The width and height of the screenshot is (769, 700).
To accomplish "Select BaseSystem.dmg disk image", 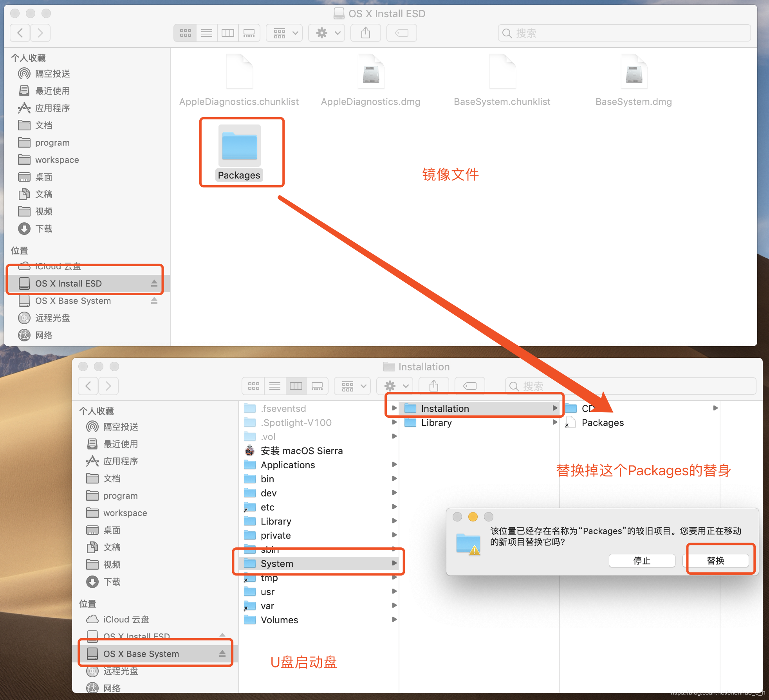I will click(x=634, y=80).
